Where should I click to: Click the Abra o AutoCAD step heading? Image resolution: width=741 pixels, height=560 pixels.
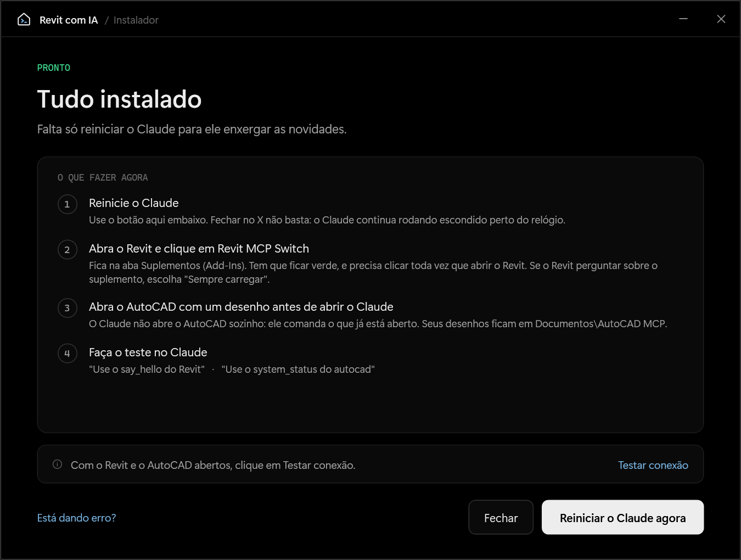[x=241, y=307]
